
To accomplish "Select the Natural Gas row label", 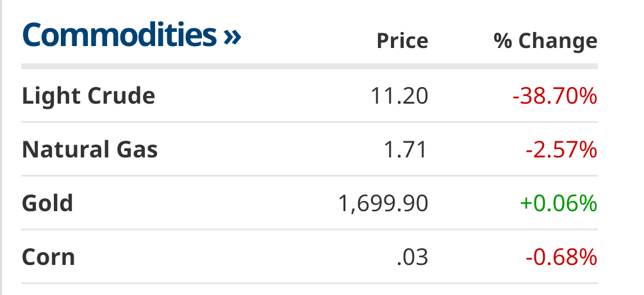I will (90, 150).
